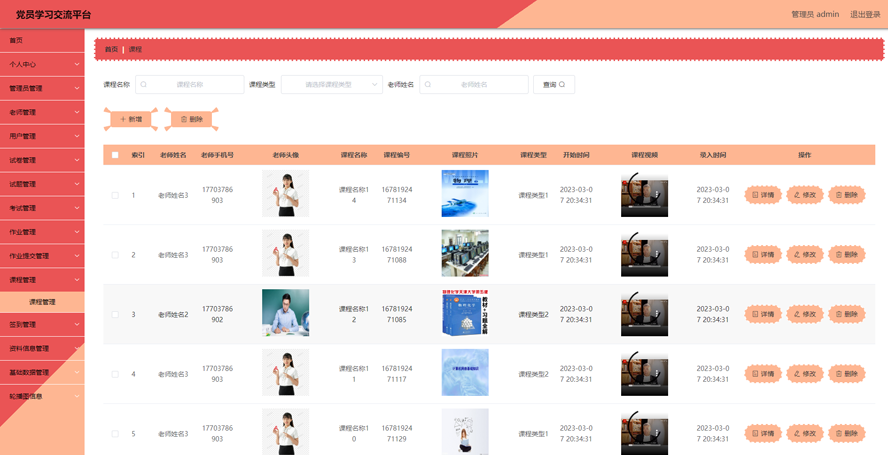The image size is (888, 455).
Task: Expand 管理员管理 sidebar menu
Action: click(42, 88)
